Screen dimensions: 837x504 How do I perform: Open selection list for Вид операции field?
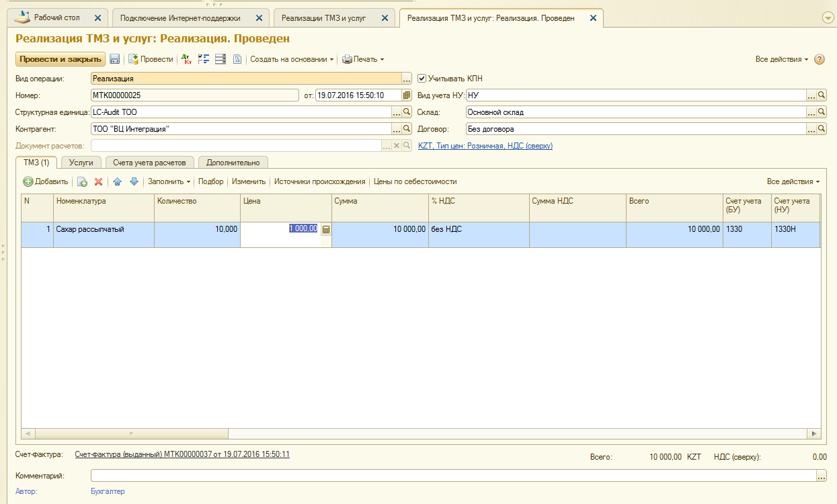[407, 79]
